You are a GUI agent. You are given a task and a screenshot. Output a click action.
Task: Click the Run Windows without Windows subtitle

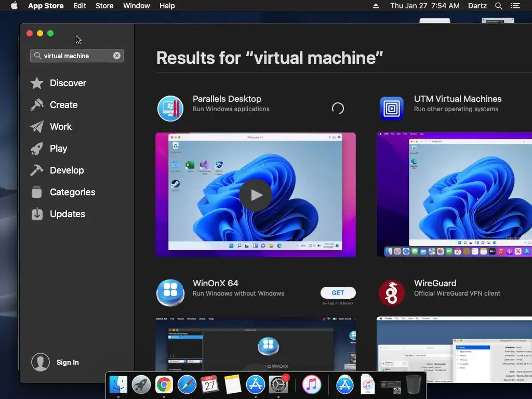click(238, 294)
